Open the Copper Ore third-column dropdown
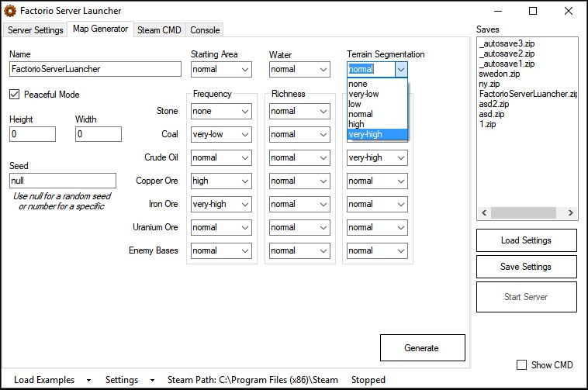The image size is (588, 390). click(x=377, y=181)
